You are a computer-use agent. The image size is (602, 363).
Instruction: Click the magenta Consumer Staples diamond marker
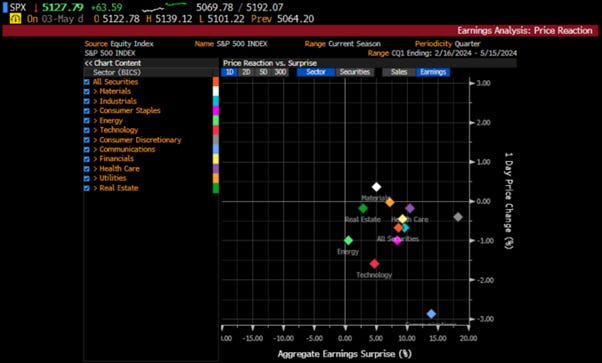pos(397,240)
